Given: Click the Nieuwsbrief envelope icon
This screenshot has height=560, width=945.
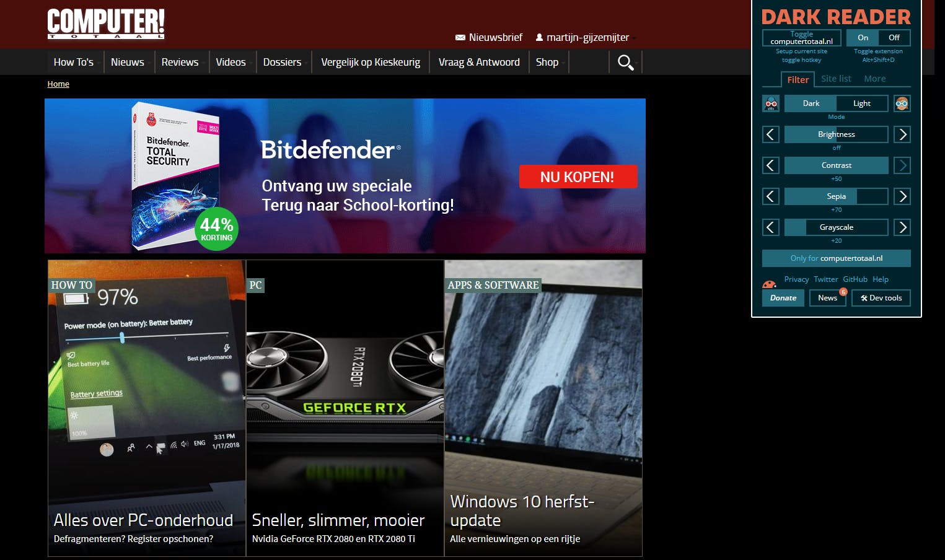Looking at the screenshot, I should 460,38.
